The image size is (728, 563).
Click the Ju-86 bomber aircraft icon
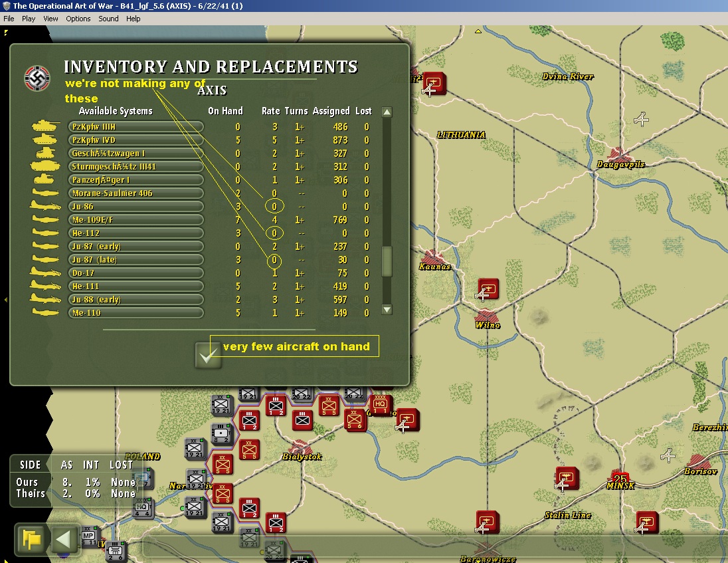point(45,206)
